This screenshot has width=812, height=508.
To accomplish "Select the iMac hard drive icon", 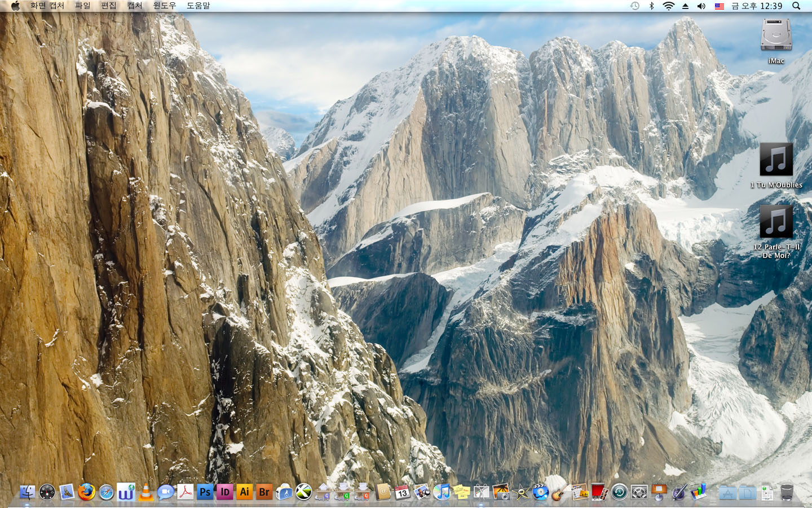I will 776,36.
